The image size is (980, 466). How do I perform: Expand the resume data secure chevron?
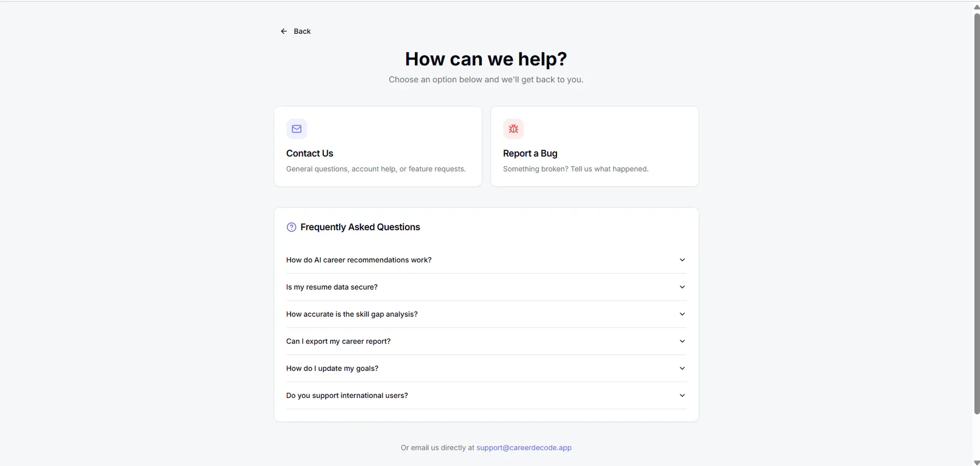(x=682, y=287)
